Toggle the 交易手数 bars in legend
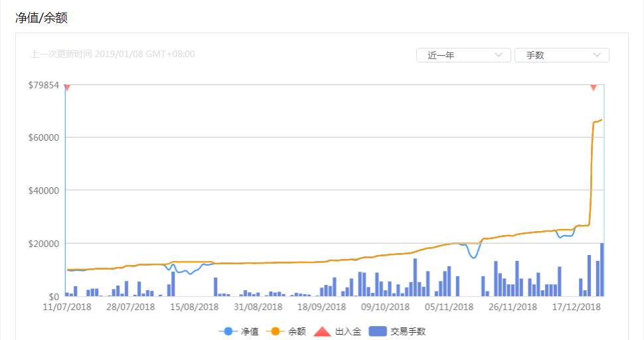Image resolution: width=644 pixels, height=340 pixels. 397,331
